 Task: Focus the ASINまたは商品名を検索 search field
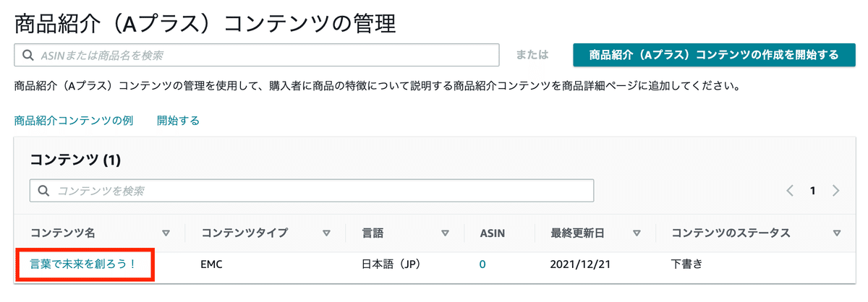(x=257, y=55)
